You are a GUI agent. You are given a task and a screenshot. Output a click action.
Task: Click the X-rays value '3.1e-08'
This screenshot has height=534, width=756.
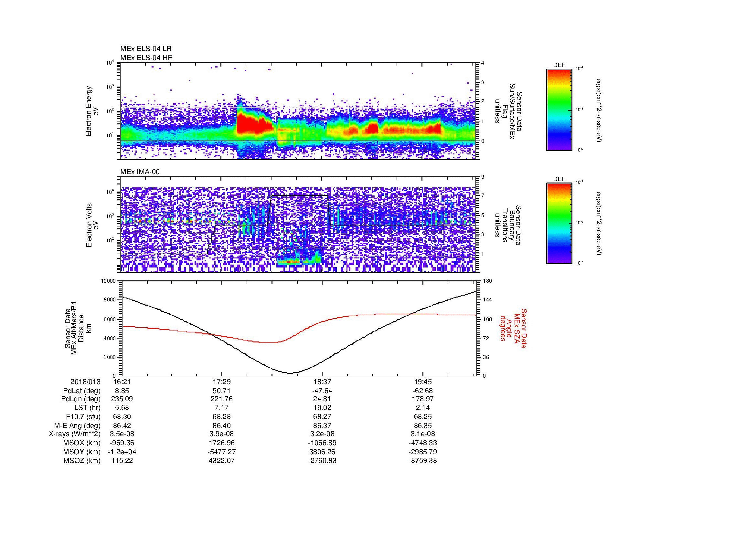pos(422,434)
